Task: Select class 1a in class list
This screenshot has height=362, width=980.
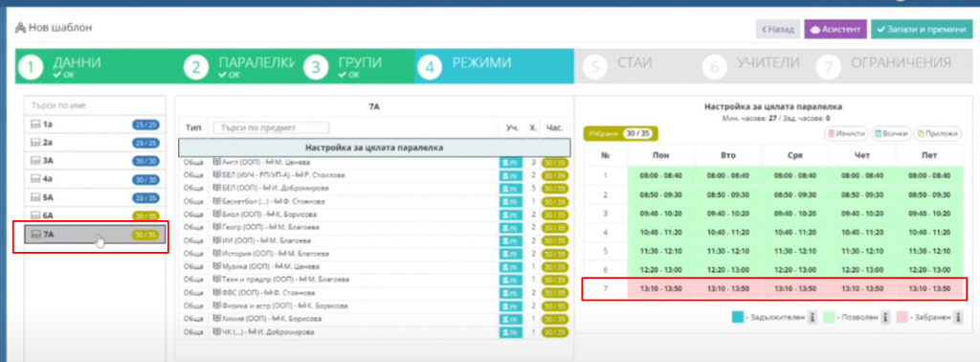Action: (95, 124)
